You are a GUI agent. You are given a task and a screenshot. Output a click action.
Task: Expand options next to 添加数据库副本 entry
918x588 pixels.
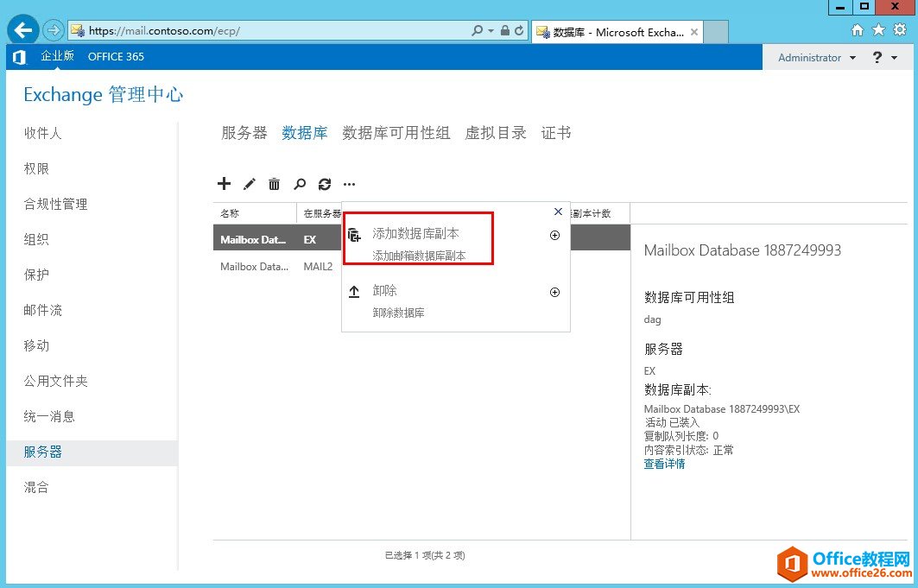pyautogui.click(x=554, y=235)
